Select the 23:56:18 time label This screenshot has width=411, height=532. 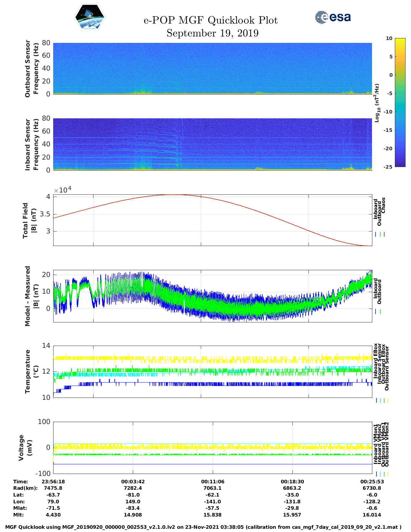click(53, 481)
